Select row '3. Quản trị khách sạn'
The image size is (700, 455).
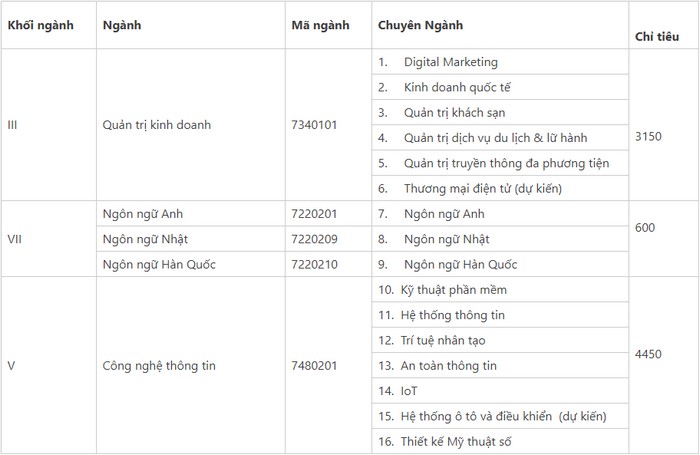coord(500,113)
